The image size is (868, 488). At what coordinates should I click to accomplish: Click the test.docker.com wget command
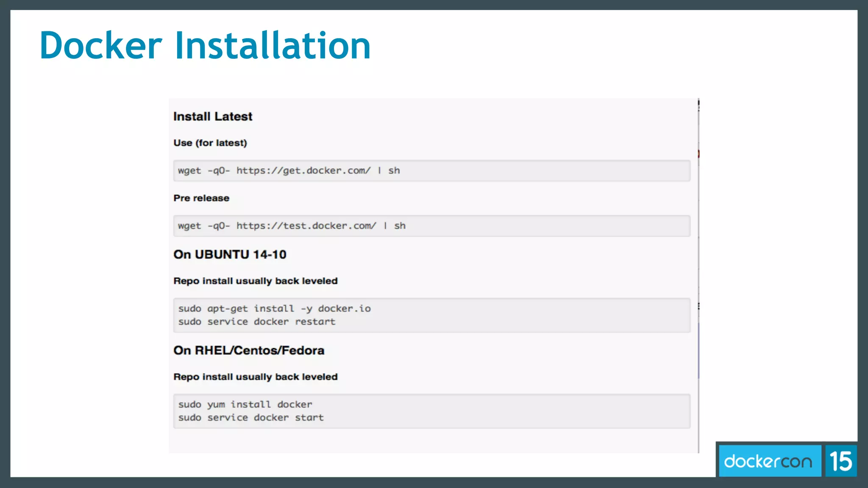[x=292, y=226]
